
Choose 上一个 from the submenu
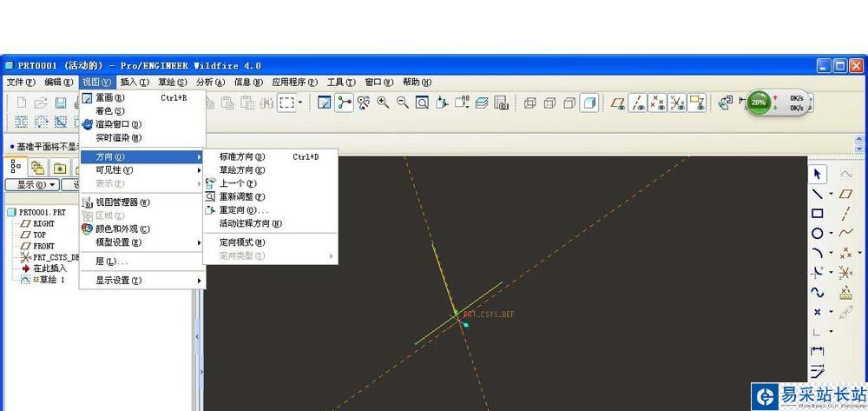point(271,183)
